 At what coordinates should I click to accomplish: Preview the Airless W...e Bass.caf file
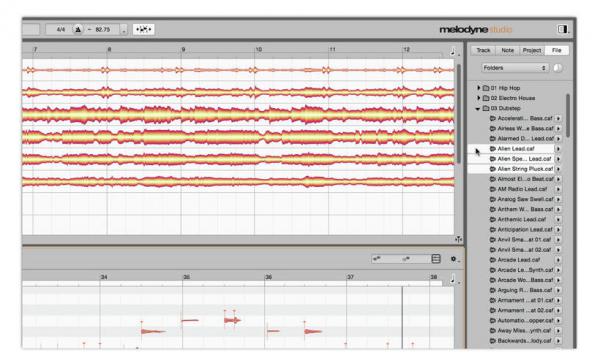coord(558,129)
